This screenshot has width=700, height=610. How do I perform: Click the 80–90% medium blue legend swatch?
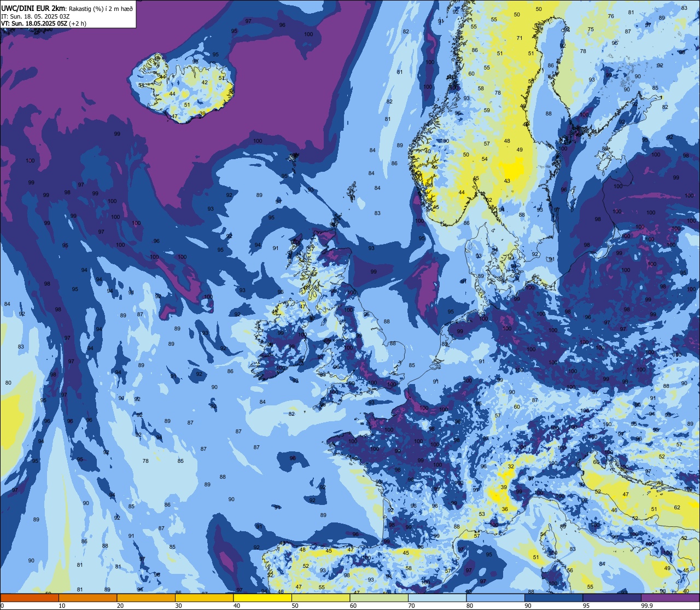pos(495,597)
